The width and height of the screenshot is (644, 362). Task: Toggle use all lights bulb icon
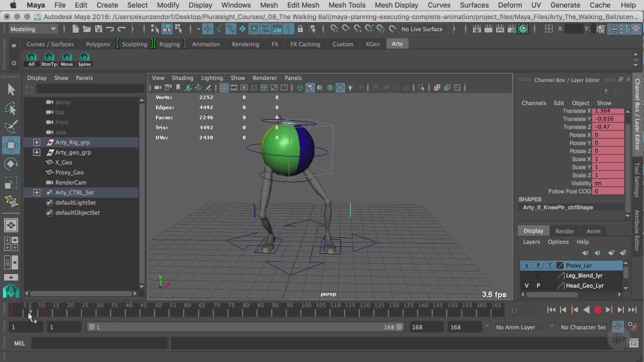pyautogui.click(x=350, y=87)
